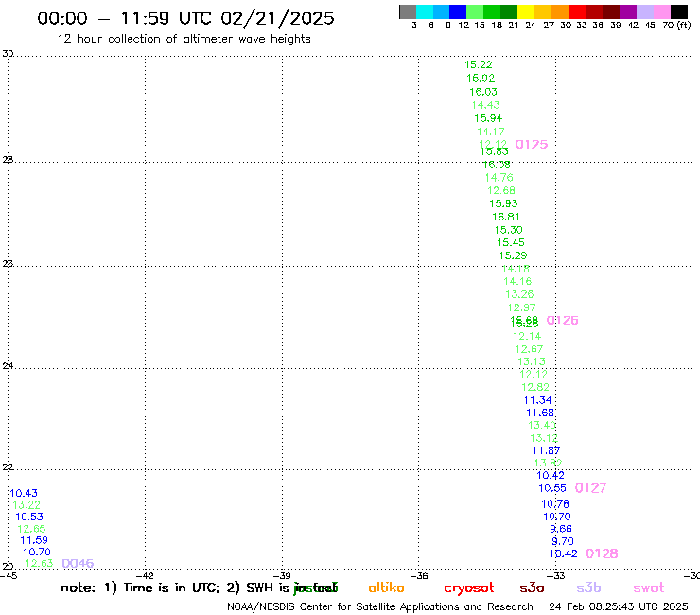Click the 70 (ft) scale label
The width and height of the screenshot is (700, 615).
676,25
